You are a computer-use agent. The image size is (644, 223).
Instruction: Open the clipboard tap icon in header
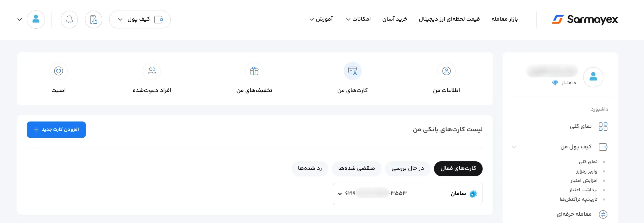(x=93, y=20)
